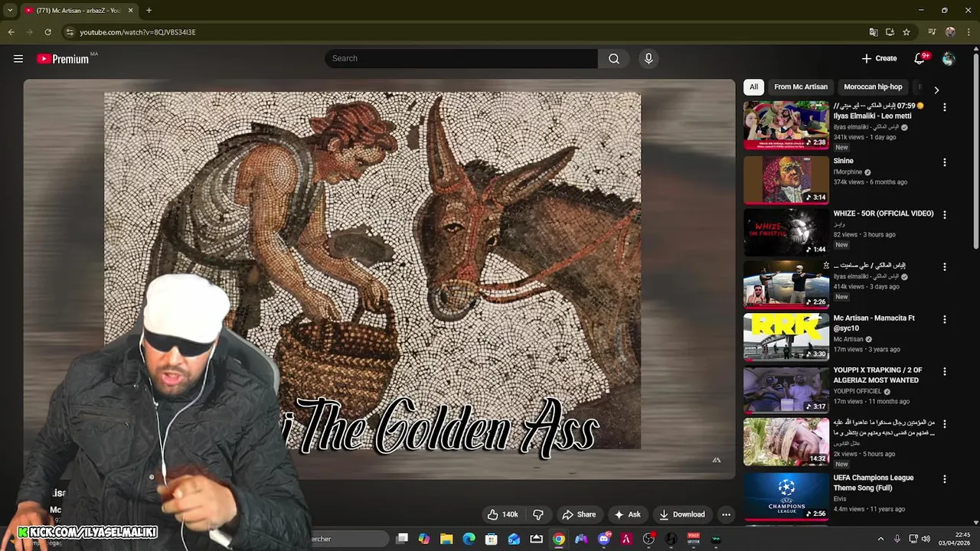Open the YouTube guide hamburger menu
Image resolution: width=980 pixels, height=551 pixels.
(x=18, y=59)
